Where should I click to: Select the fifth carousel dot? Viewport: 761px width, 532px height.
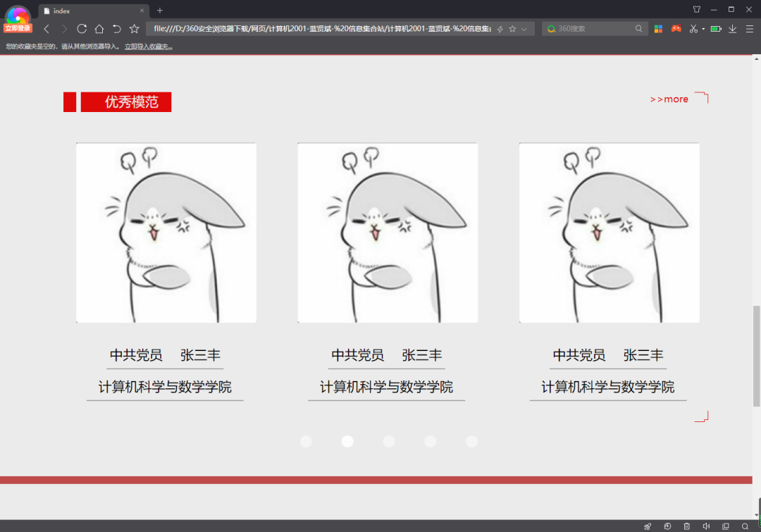(x=471, y=441)
